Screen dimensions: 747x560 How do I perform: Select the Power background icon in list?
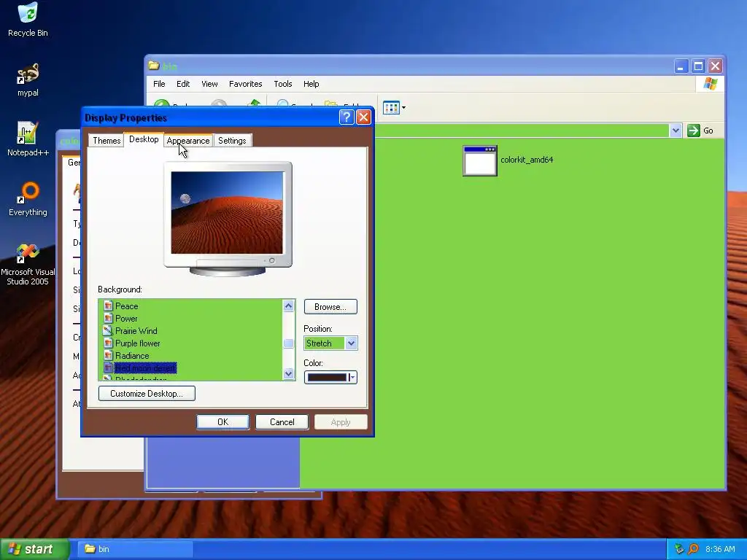[108, 318]
